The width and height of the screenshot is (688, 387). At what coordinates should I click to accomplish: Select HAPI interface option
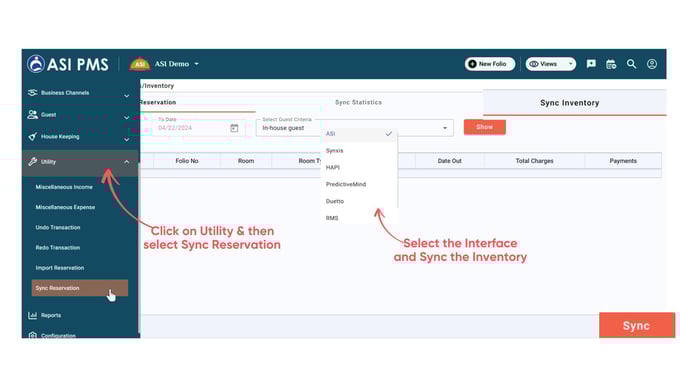(359, 167)
